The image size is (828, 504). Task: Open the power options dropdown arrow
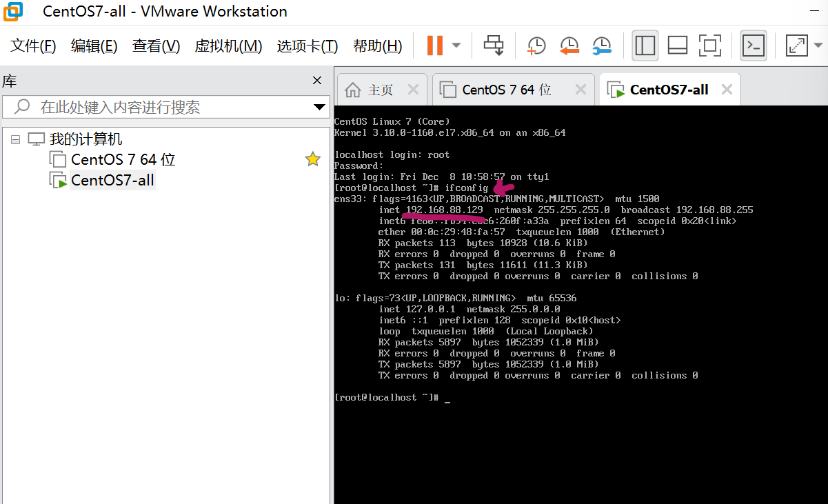coord(456,46)
